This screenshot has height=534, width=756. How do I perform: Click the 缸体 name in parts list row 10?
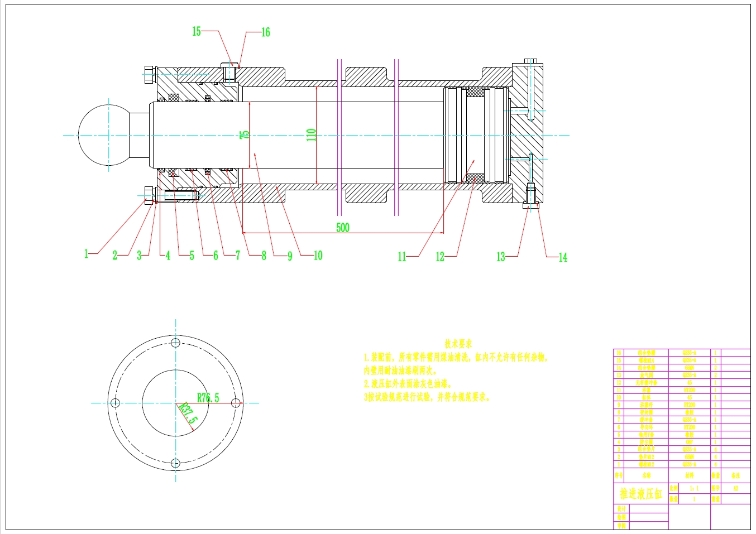pyautogui.click(x=647, y=397)
